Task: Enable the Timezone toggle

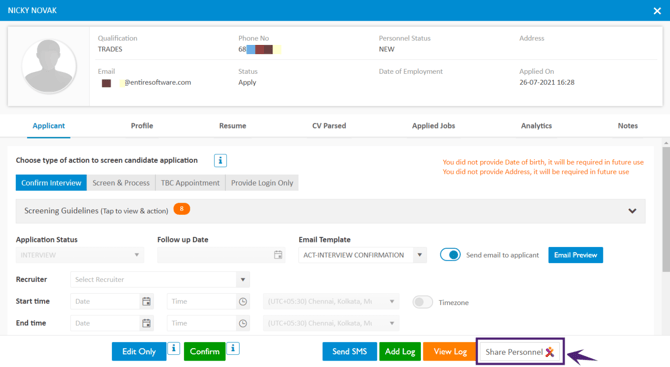Action: 422,302
